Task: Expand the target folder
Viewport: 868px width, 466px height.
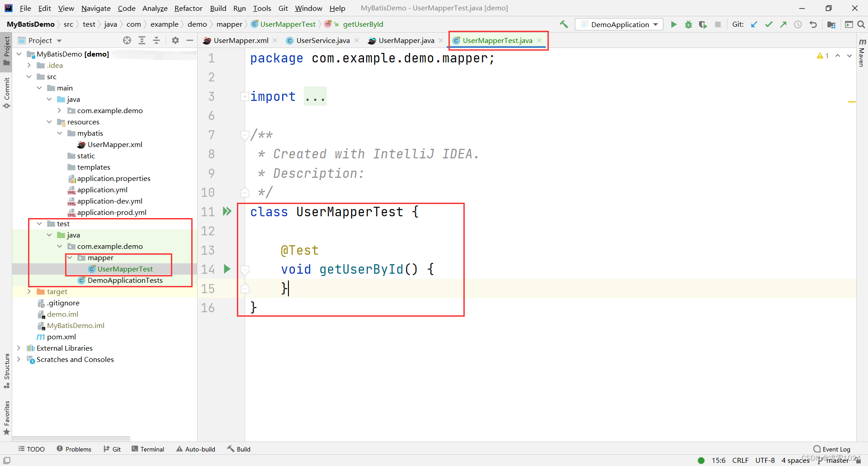Action: [x=29, y=291]
